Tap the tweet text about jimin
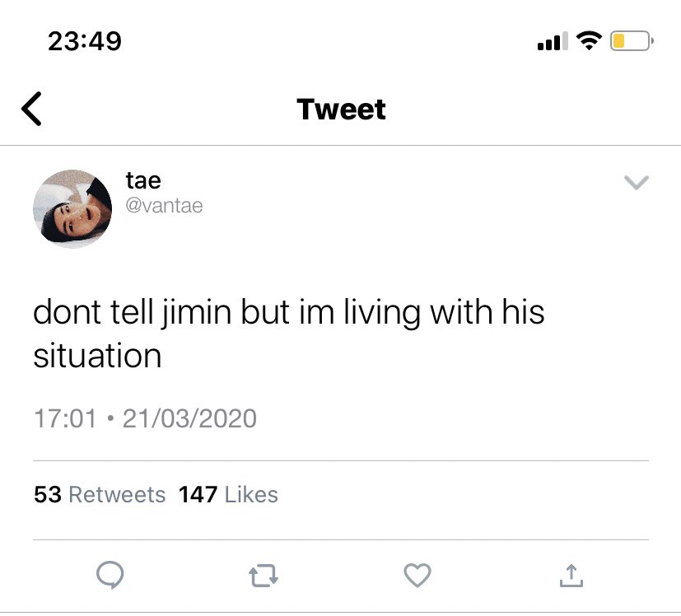The image size is (681, 616). (289, 334)
